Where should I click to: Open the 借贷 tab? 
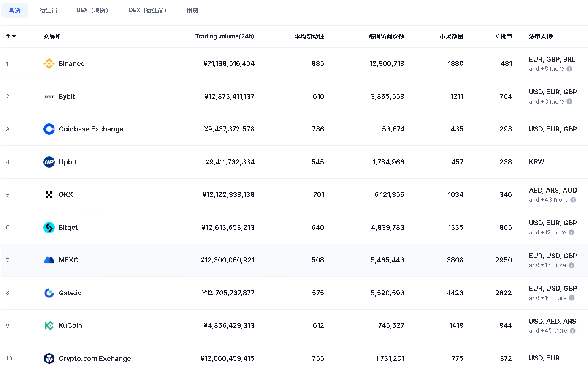pyautogui.click(x=192, y=10)
